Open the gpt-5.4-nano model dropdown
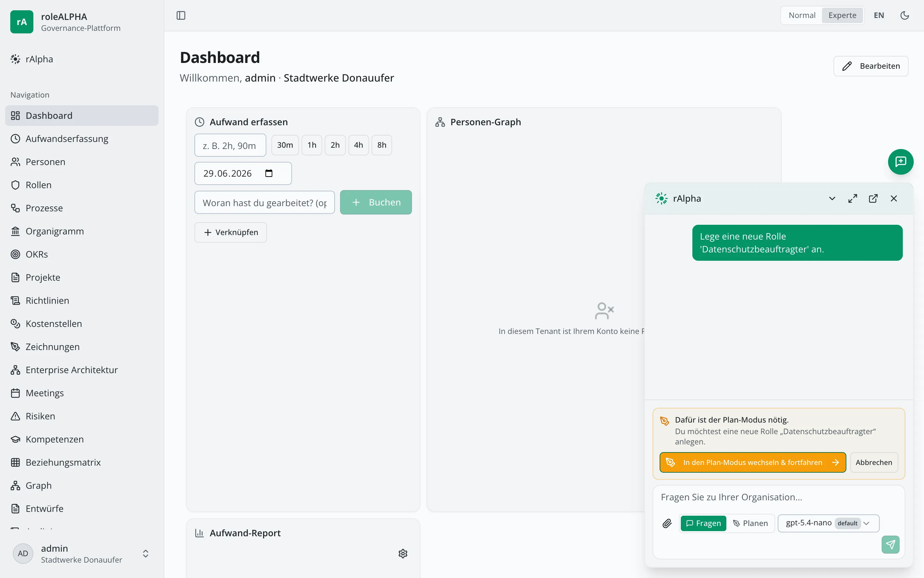924x578 pixels. [x=828, y=523]
